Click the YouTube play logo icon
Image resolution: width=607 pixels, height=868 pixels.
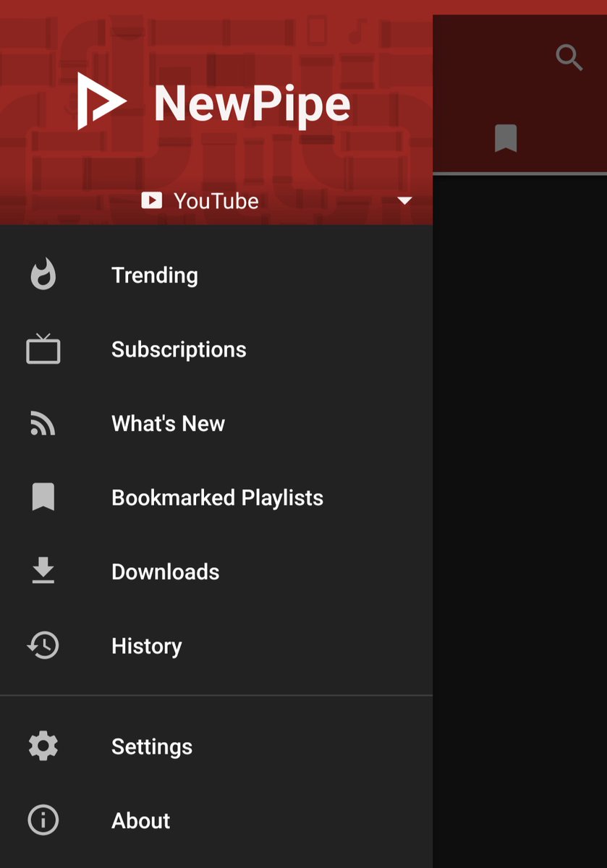click(151, 200)
